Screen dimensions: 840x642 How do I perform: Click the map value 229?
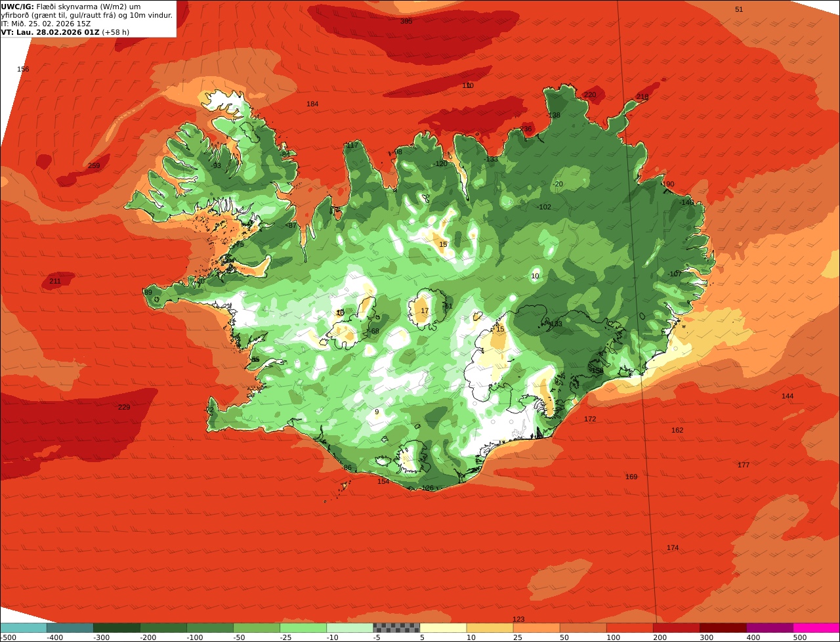tap(124, 407)
